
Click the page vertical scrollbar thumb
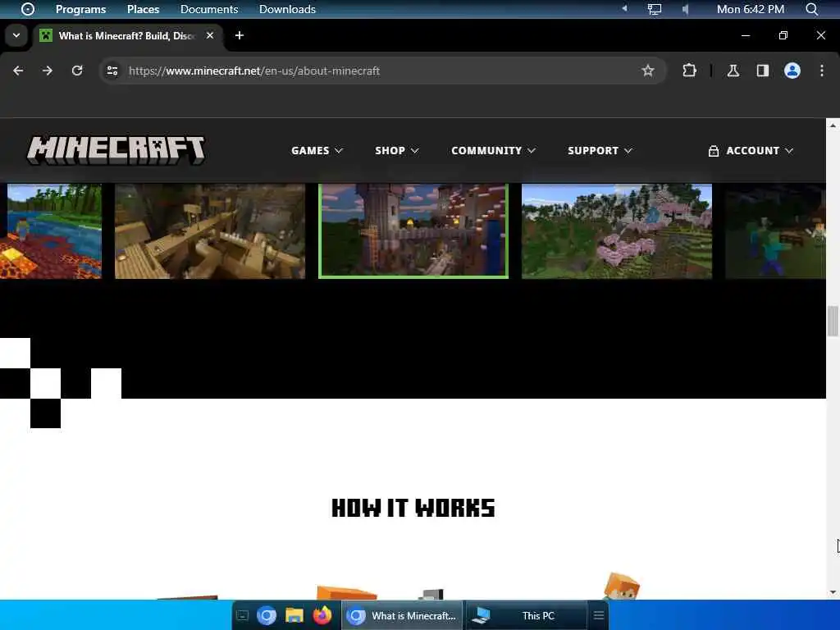833,321
